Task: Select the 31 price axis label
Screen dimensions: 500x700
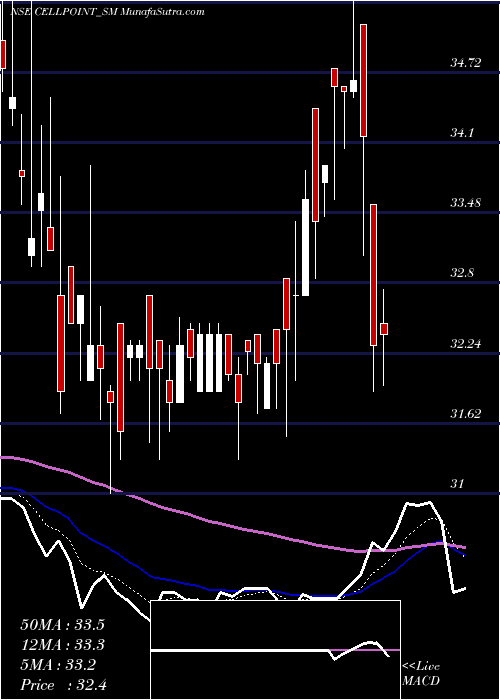Action: (458, 483)
